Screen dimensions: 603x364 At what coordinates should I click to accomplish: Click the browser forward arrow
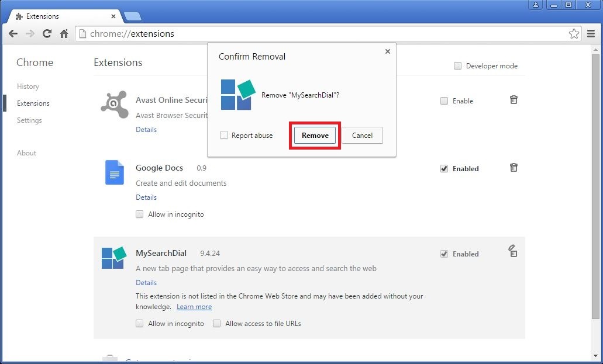[x=30, y=34]
